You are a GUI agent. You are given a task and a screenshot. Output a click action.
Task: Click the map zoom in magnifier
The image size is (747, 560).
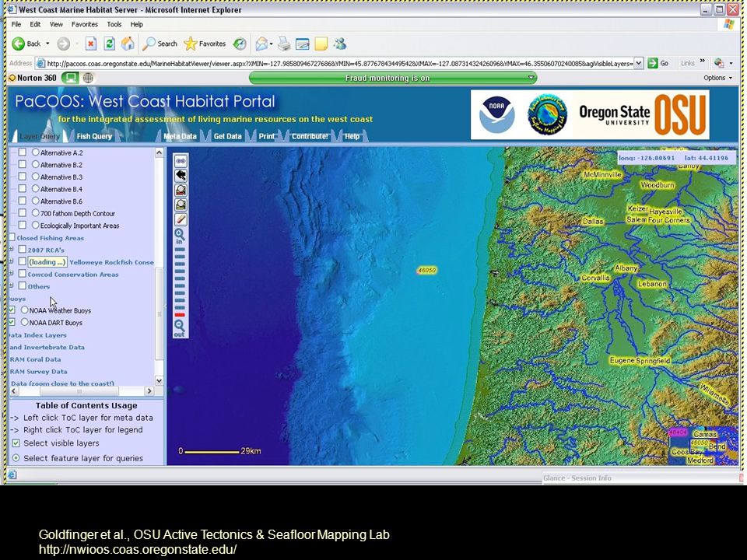[180, 236]
